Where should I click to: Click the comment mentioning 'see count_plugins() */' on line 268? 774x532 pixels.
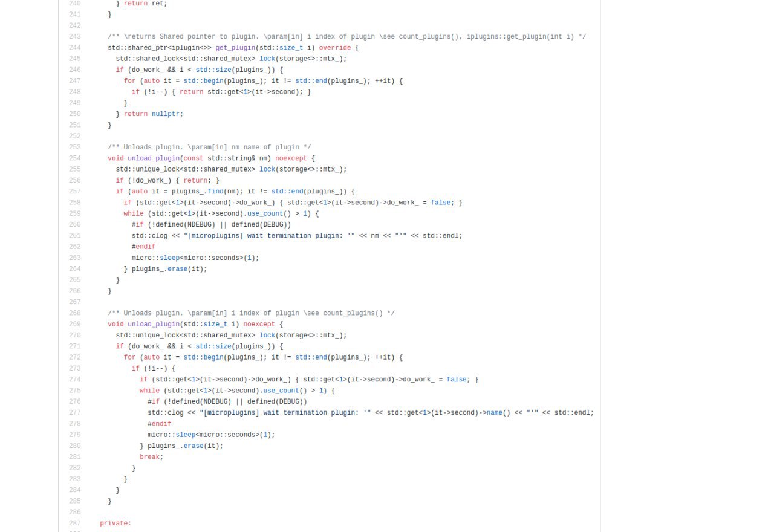coord(251,313)
